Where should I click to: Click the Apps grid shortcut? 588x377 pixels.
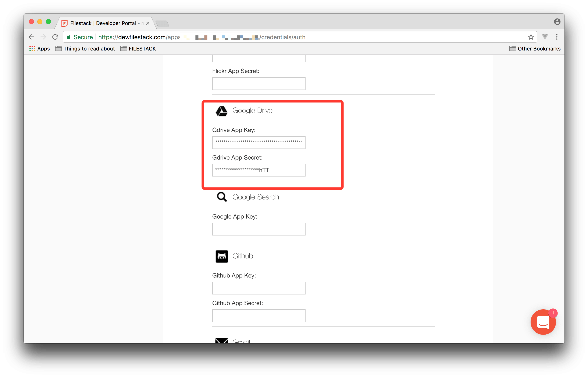point(39,48)
